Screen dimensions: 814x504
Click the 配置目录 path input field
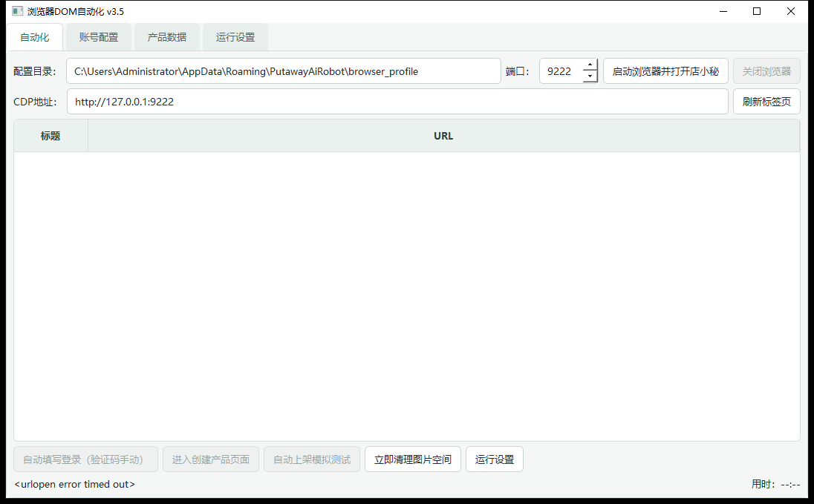point(284,71)
